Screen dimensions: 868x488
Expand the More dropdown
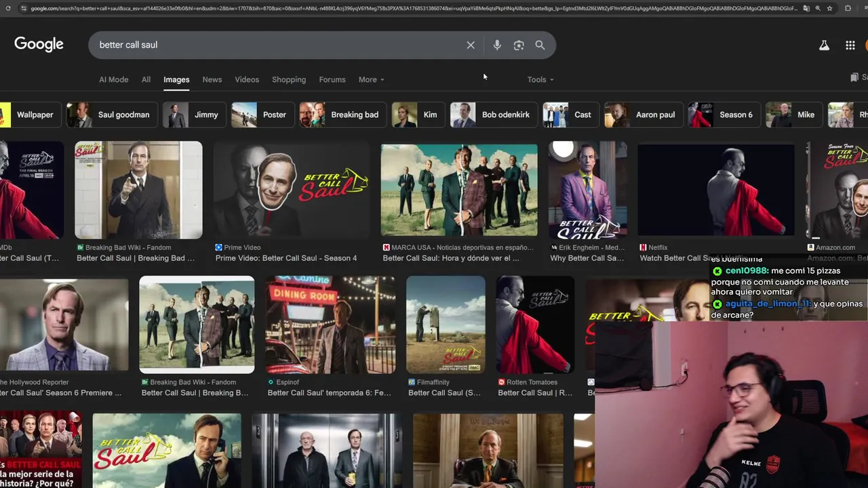(371, 79)
